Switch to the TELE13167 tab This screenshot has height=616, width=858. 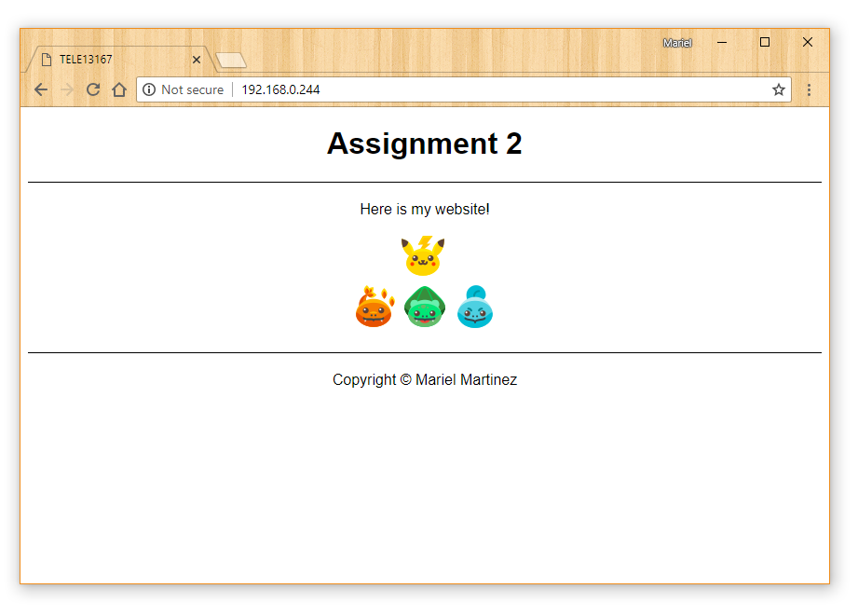[x=112, y=60]
